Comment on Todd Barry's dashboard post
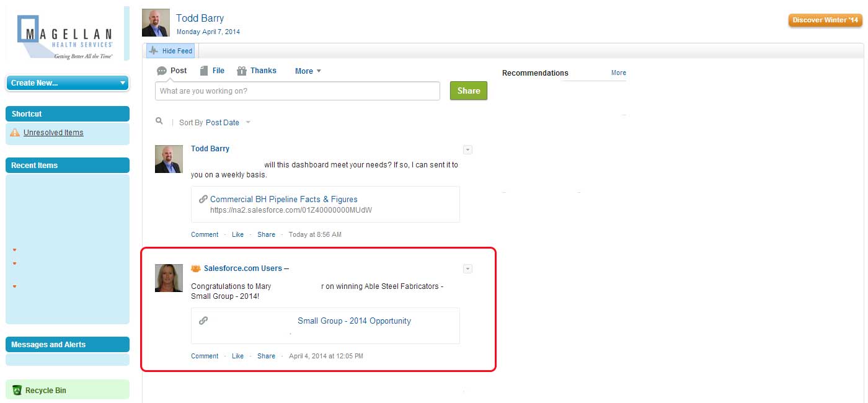Screen dimensions: 868x403 (205, 234)
